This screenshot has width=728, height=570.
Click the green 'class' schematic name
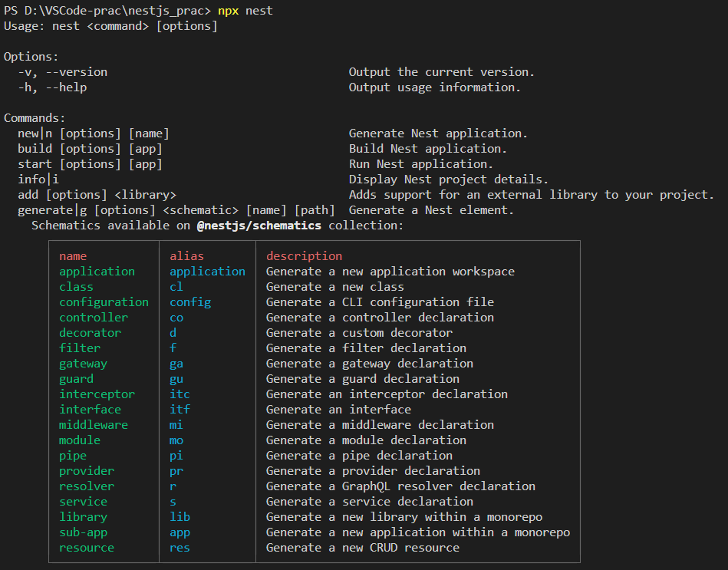[76, 287]
